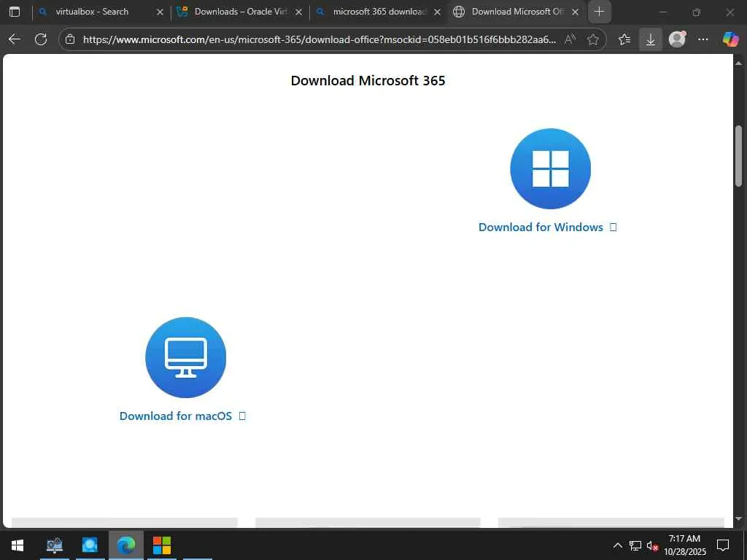The height and width of the screenshot is (560, 747).
Task: Click the blue Windows logo circle
Action: pos(550,168)
